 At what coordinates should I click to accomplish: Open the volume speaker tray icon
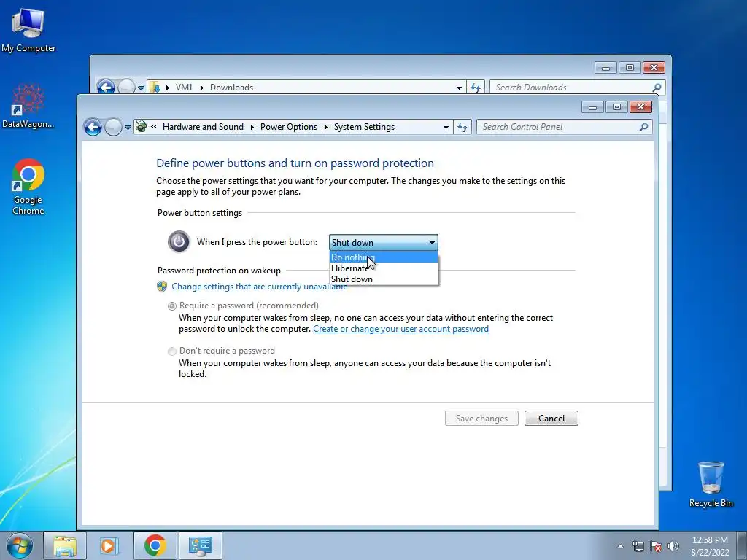pyautogui.click(x=673, y=546)
